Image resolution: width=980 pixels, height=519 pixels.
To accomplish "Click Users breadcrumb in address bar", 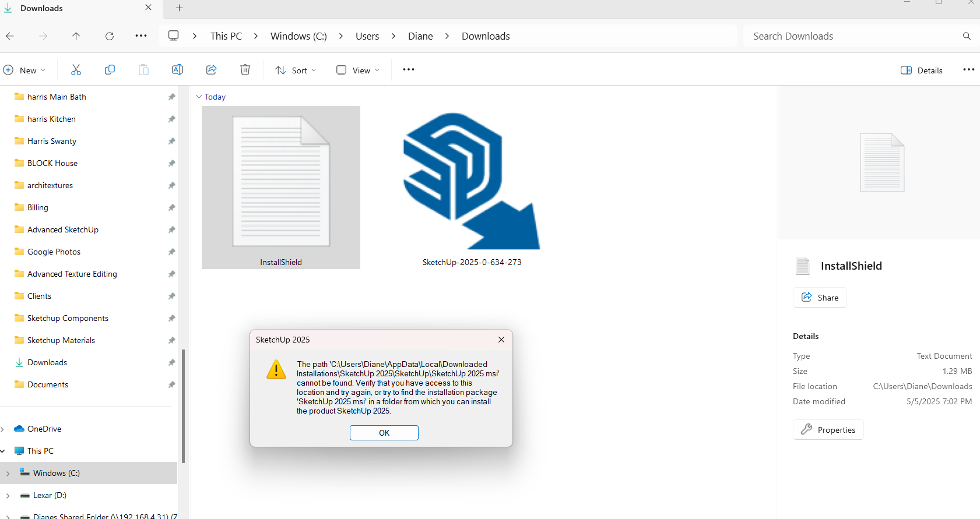I will pyautogui.click(x=367, y=36).
